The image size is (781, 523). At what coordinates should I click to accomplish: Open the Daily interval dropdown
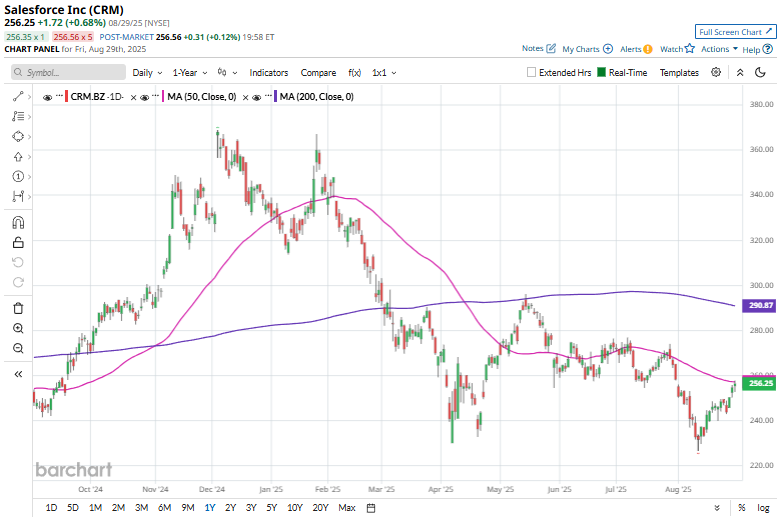(x=147, y=73)
